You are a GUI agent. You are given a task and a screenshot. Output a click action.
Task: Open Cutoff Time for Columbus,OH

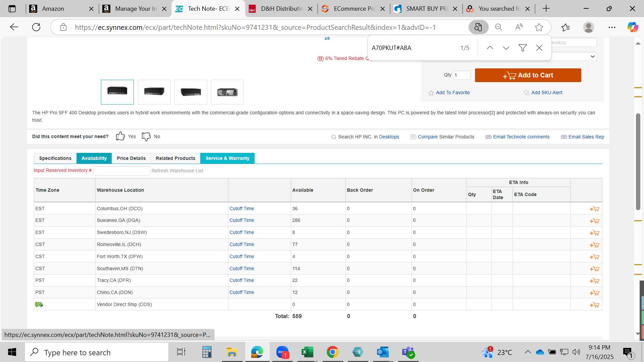point(241,208)
